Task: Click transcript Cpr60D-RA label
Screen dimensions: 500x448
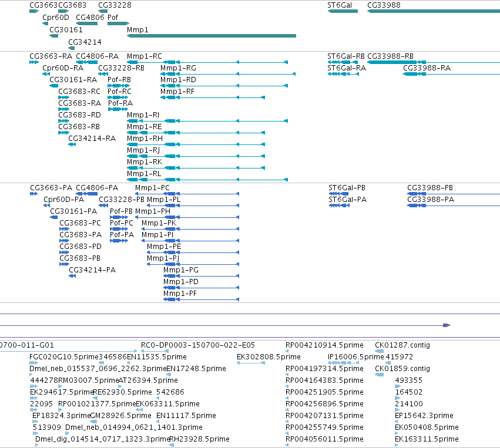Action: pos(63,68)
